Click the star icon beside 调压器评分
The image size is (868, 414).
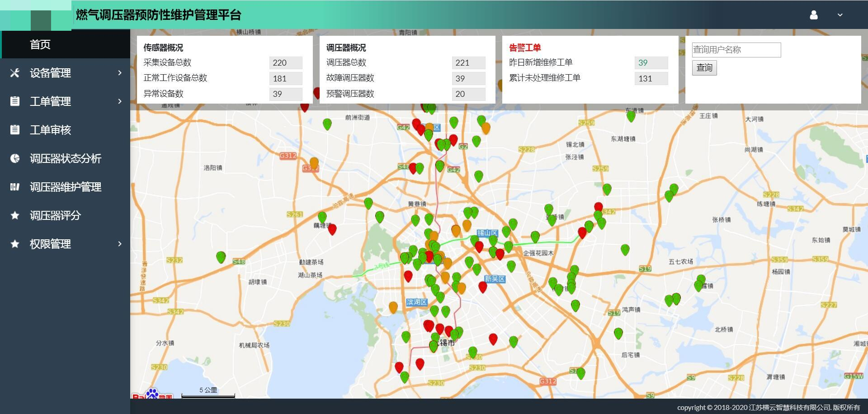point(15,215)
